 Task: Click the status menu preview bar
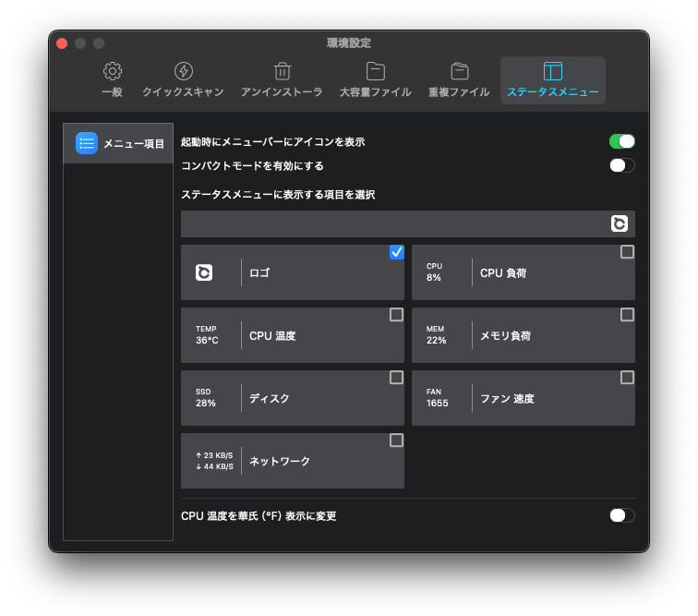408,223
